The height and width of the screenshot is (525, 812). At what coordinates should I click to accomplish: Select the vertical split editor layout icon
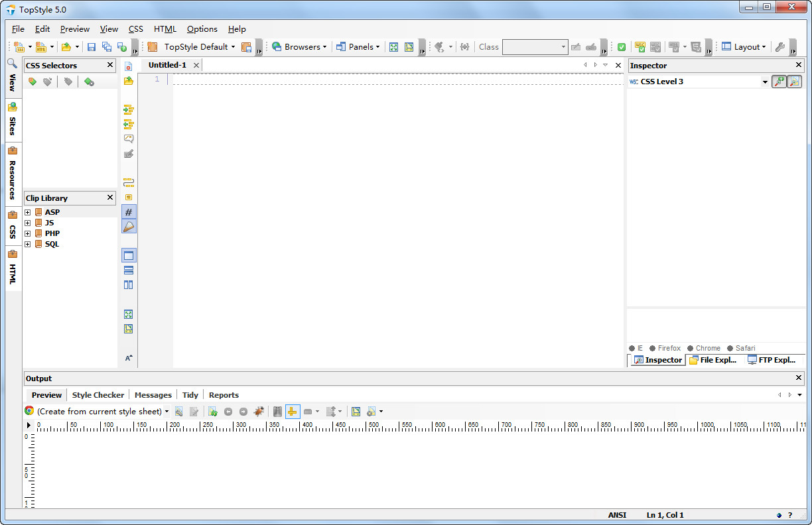129,284
